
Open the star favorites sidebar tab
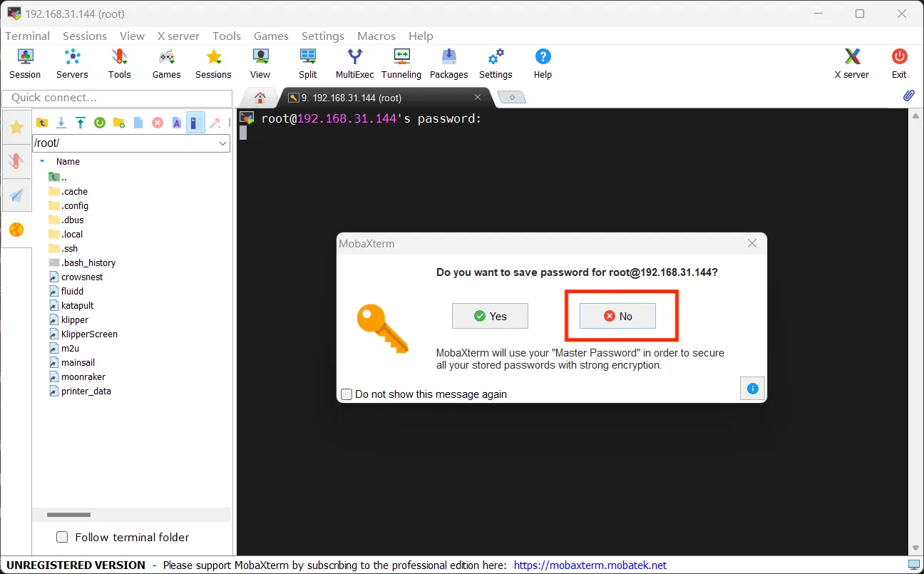pos(16,128)
